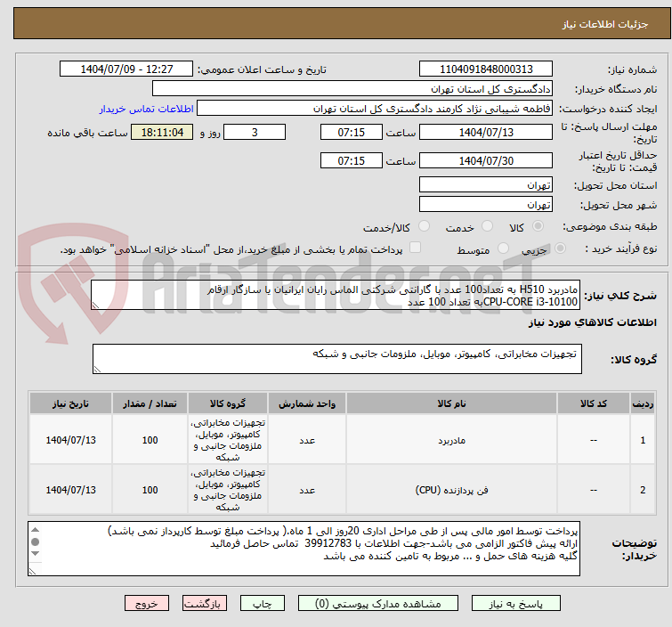672x627 pixels.
Task: Click the مادربرد item name cell
Action: point(451,440)
